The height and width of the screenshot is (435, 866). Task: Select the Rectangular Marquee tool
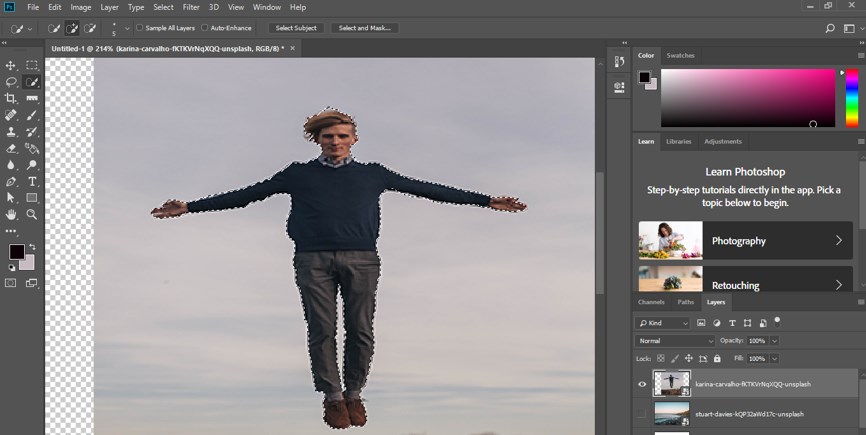32,65
